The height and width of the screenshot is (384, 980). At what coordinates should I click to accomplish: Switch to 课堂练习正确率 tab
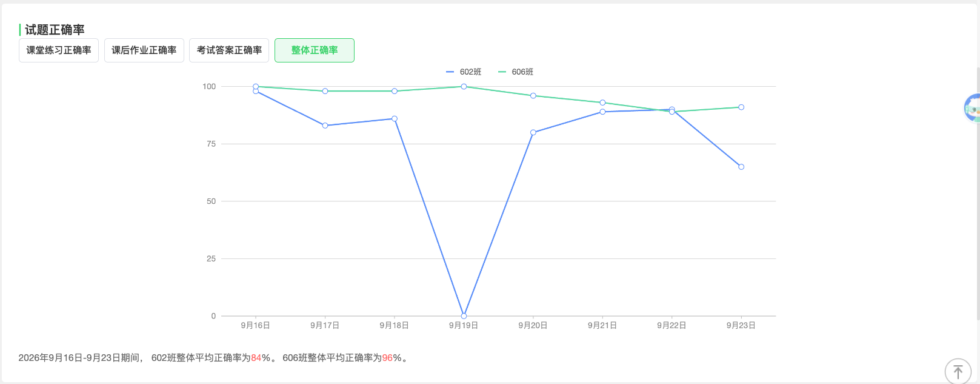click(x=59, y=50)
